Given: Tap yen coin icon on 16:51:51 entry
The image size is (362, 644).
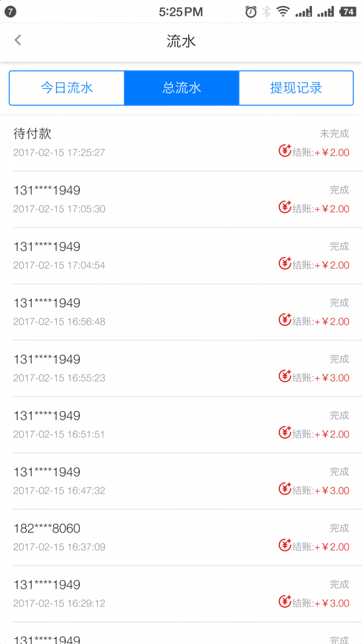Looking at the screenshot, I should click(x=285, y=432).
